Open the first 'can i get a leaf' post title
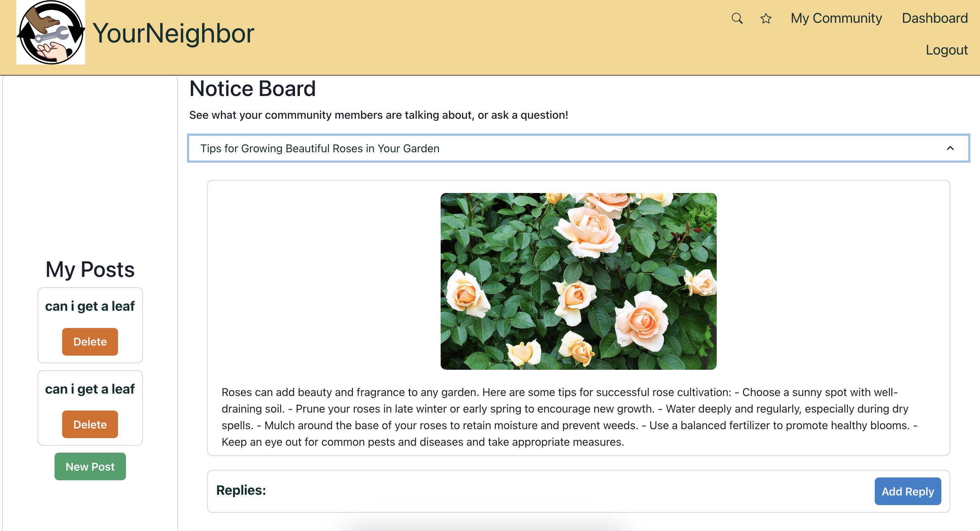The height and width of the screenshot is (531, 980). coord(90,306)
